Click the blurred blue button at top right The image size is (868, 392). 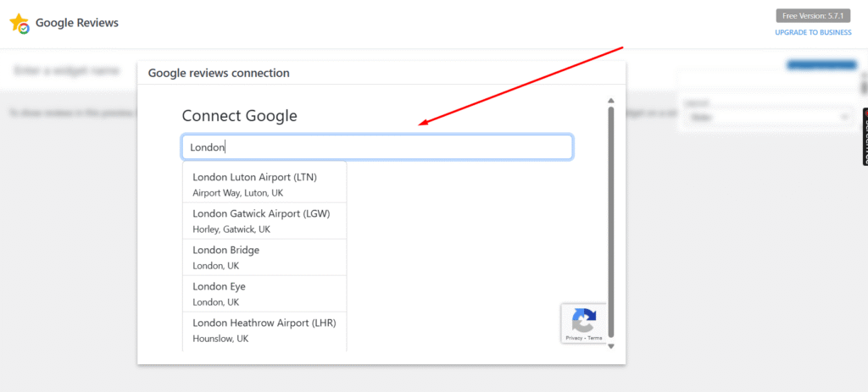coord(821,65)
